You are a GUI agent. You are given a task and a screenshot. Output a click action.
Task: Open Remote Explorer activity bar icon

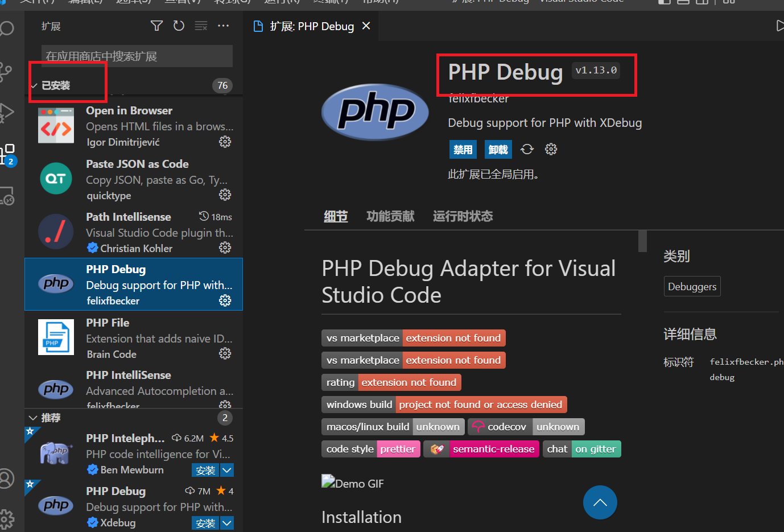pyautogui.click(x=7, y=196)
